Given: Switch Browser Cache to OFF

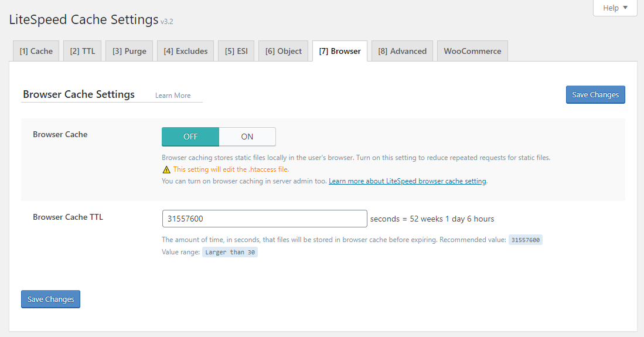Looking at the screenshot, I should pos(190,137).
